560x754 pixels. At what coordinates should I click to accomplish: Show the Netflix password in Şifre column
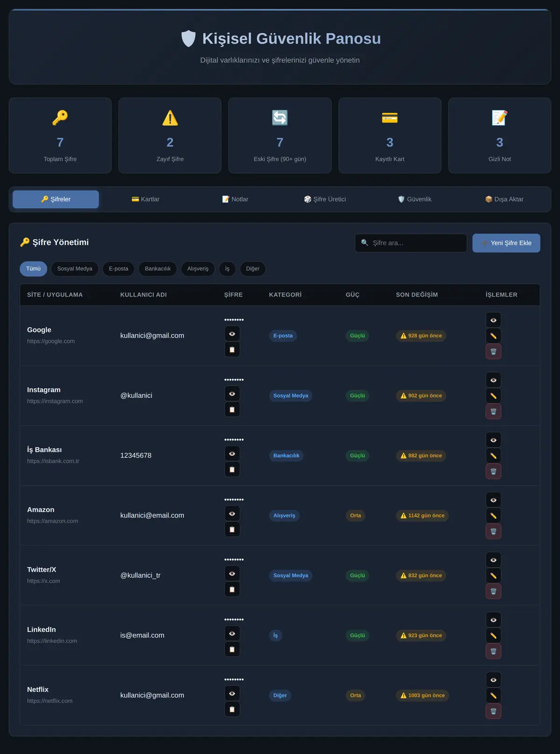pos(232,693)
